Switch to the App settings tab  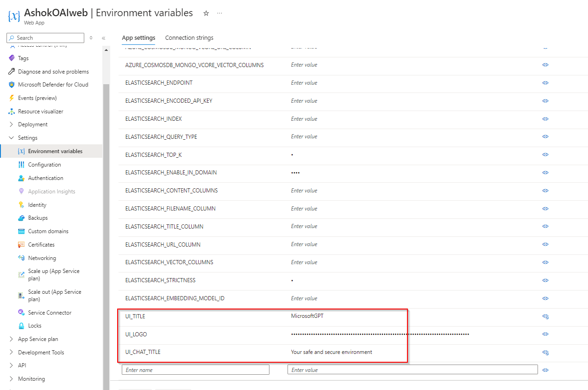pyautogui.click(x=138, y=38)
